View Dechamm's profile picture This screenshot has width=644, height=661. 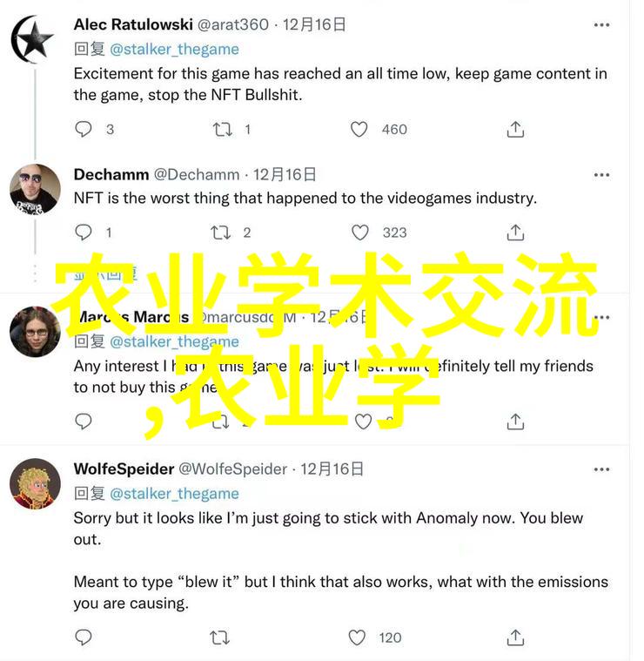35,189
